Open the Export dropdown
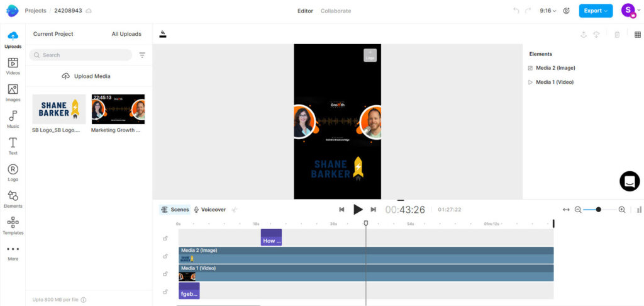 (596, 11)
